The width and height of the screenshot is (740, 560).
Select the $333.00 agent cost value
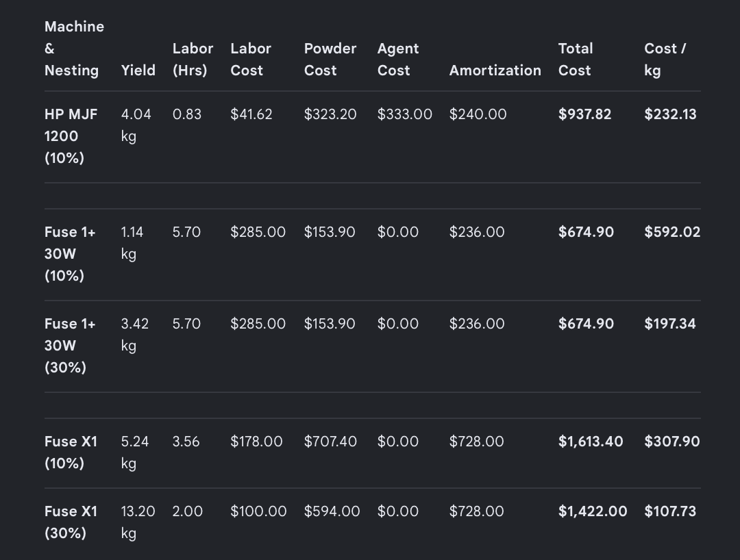click(404, 114)
